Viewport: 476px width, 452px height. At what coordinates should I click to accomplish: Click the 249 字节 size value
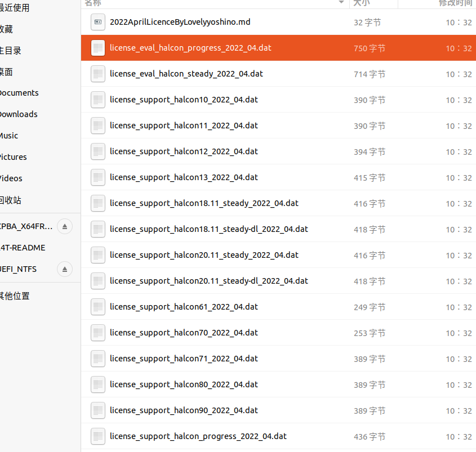click(370, 307)
